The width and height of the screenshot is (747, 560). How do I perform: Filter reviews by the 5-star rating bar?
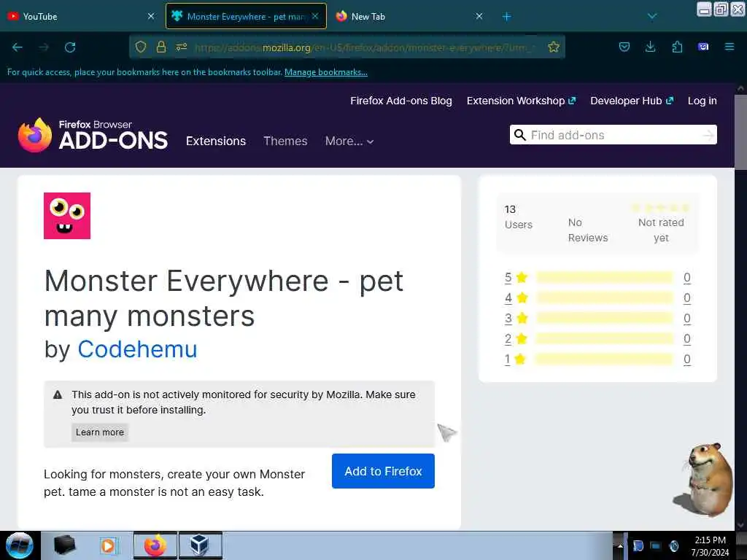point(604,277)
